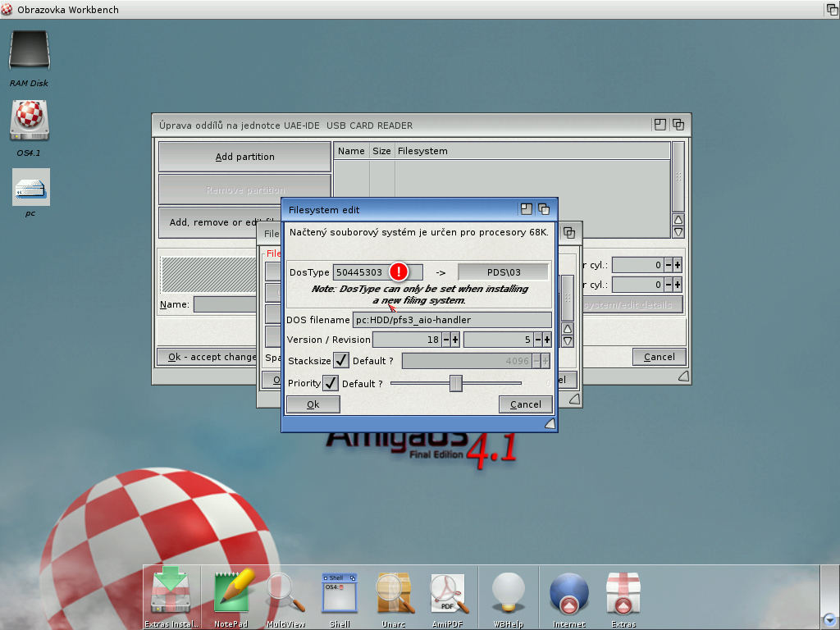Open the Shell dock icon

[340, 594]
